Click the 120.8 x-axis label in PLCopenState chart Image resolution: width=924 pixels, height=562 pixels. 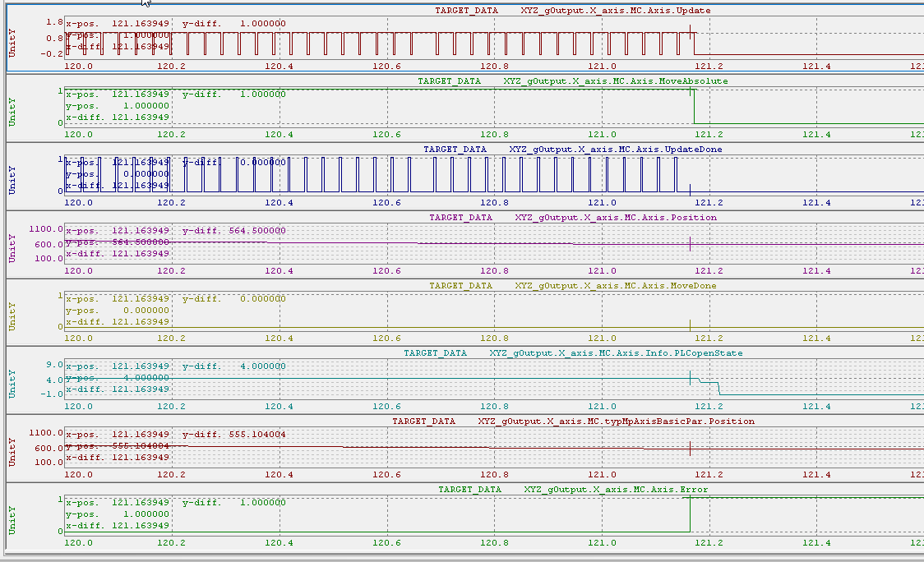coord(494,407)
